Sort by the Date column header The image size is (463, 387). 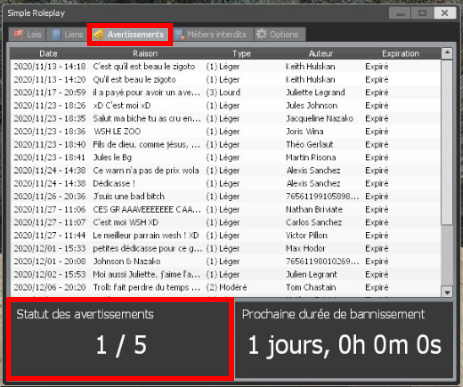[x=48, y=53]
